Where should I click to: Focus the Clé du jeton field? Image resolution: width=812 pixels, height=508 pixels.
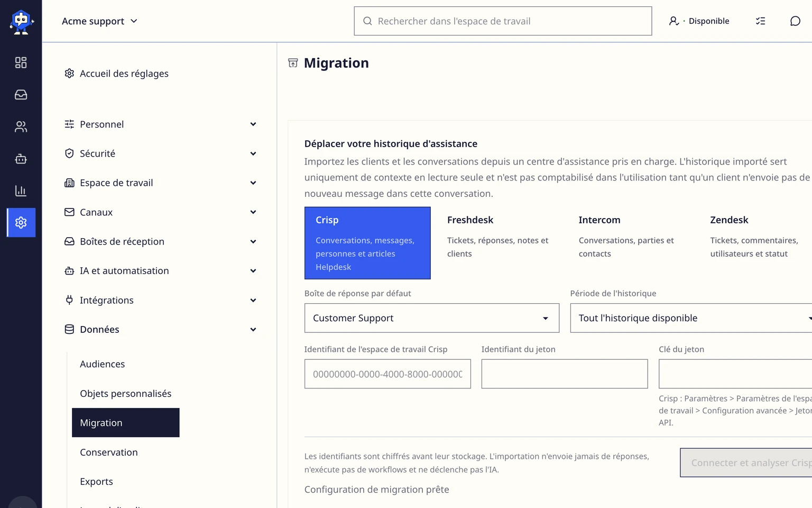point(735,374)
